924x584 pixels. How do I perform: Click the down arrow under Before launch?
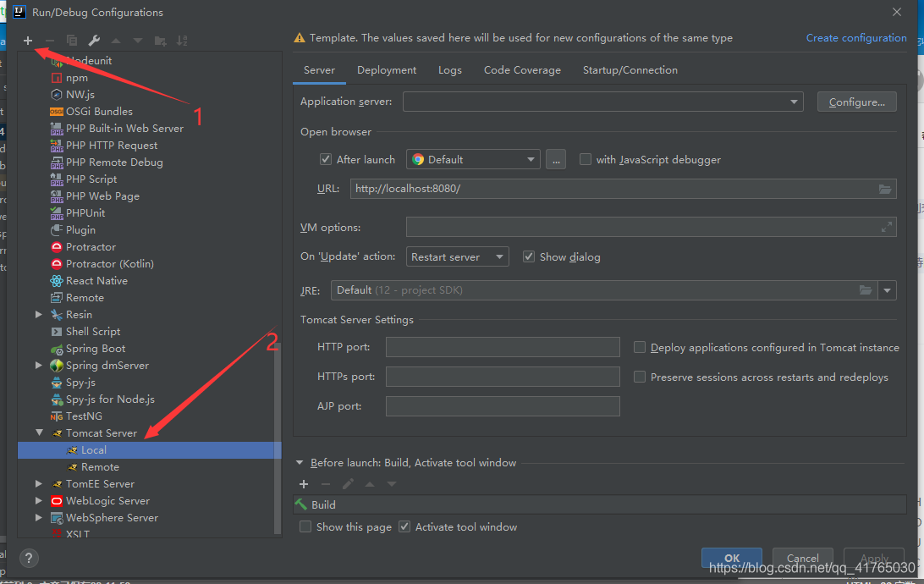(x=392, y=484)
